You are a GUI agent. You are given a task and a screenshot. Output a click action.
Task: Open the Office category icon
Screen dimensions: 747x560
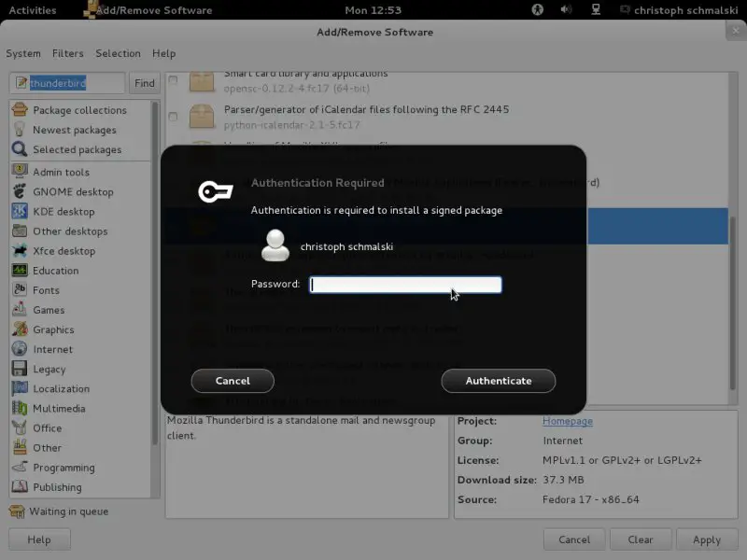pyautogui.click(x=20, y=427)
